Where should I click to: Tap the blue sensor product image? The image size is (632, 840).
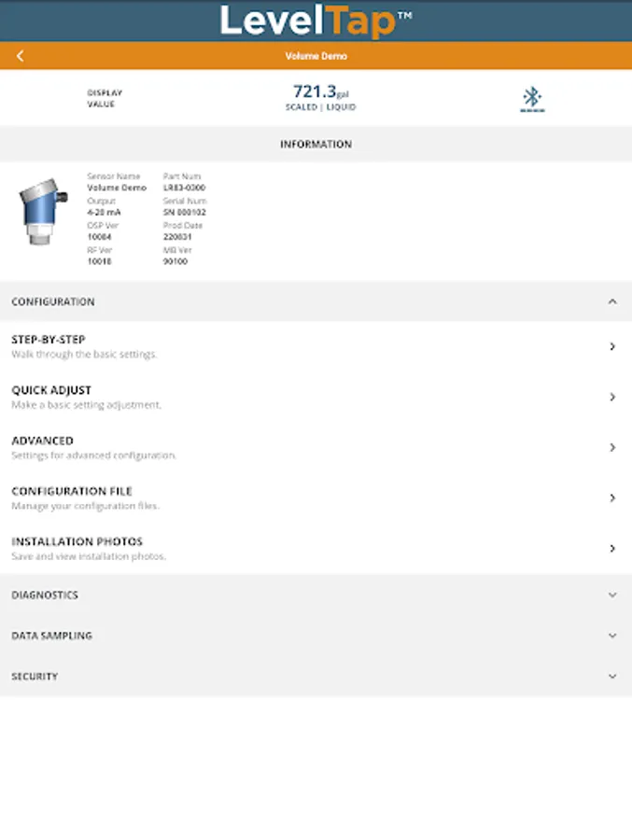42,212
